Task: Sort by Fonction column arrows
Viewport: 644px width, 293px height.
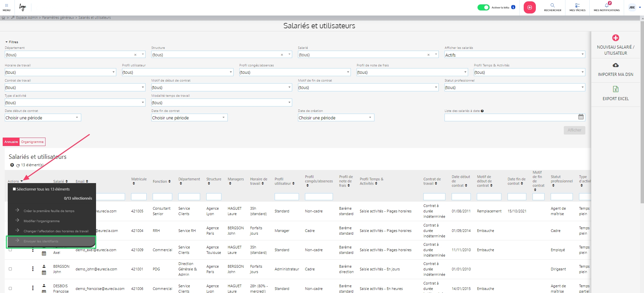Action: pos(170,181)
